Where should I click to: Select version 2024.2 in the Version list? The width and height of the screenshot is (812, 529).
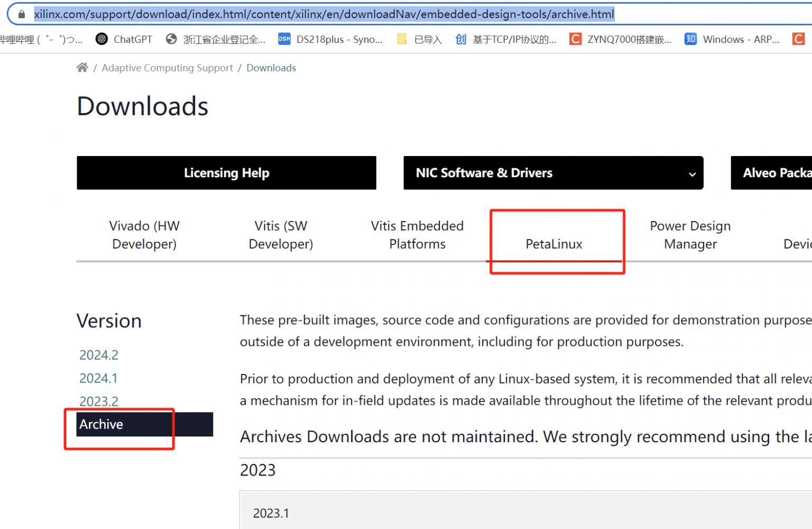pyautogui.click(x=99, y=355)
